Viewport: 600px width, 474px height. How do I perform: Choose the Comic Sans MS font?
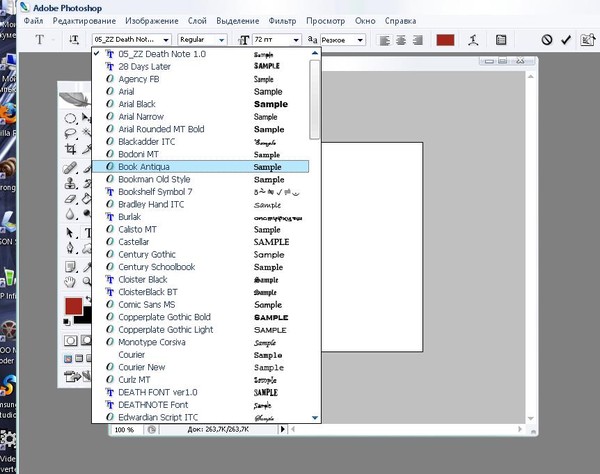point(201,305)
